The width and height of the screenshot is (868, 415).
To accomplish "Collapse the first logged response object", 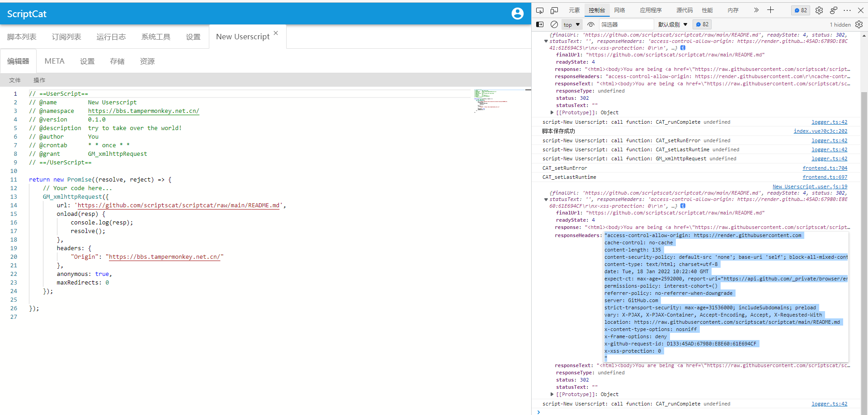I will 546,41.
